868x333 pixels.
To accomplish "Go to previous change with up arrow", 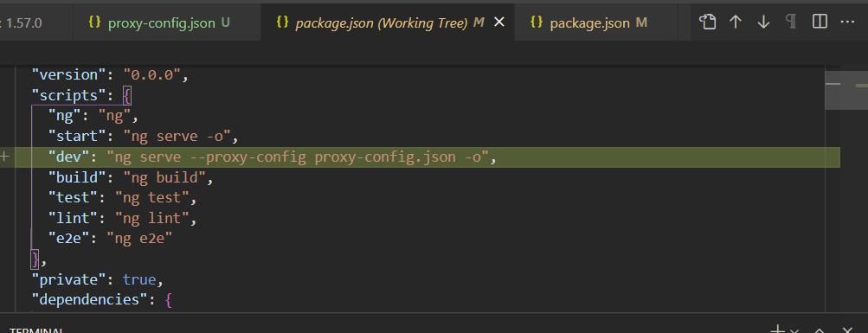I will (x=735, y=22).
